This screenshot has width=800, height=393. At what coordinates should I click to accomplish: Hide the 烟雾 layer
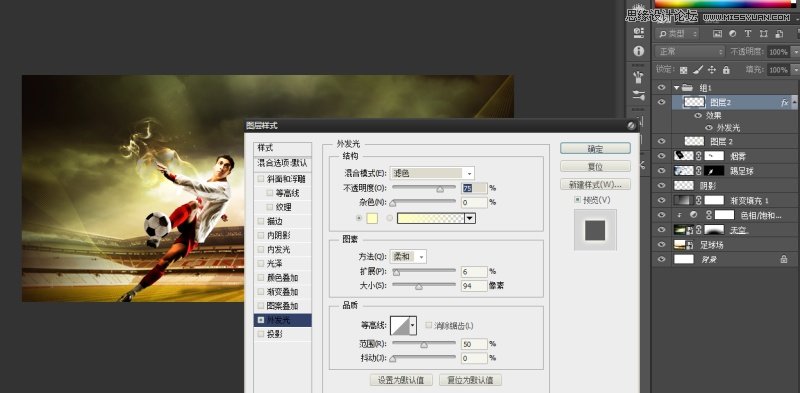pyautogui.click(x=662, y=156)
